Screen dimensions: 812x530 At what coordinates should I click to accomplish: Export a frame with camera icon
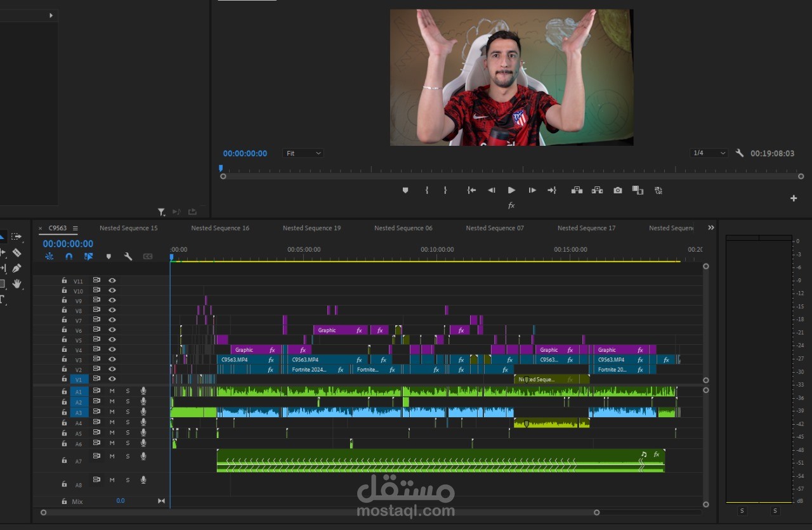click(618, 190)
